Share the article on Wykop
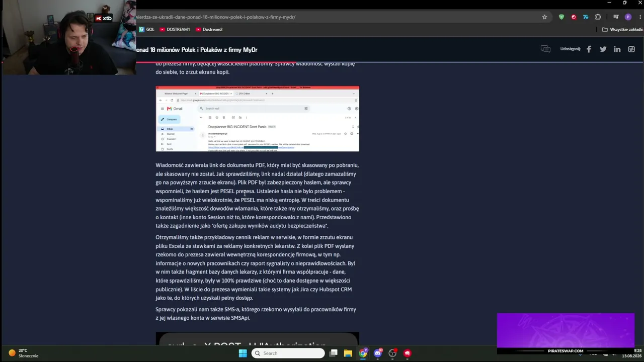644x362 pixels. tap(631, 49)
